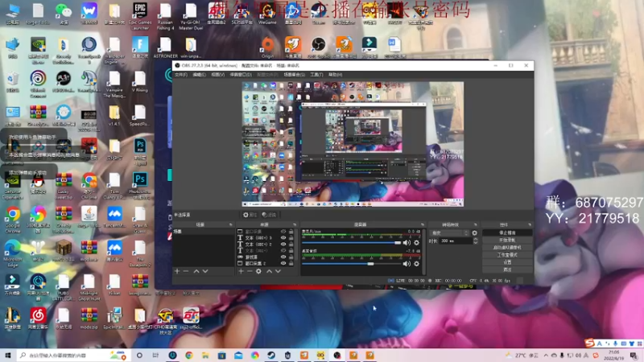Pop out the 场景 scenes dock panel
This screenshot has width=644, height=362.
tap(230, 225)
